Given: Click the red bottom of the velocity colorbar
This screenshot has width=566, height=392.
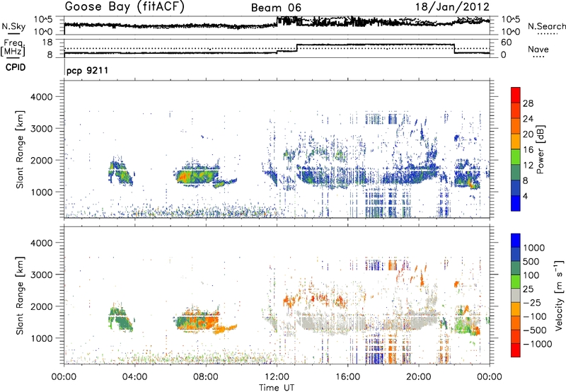Looking at the screenshot, I should pyautogui.click(x=516, y=350).
